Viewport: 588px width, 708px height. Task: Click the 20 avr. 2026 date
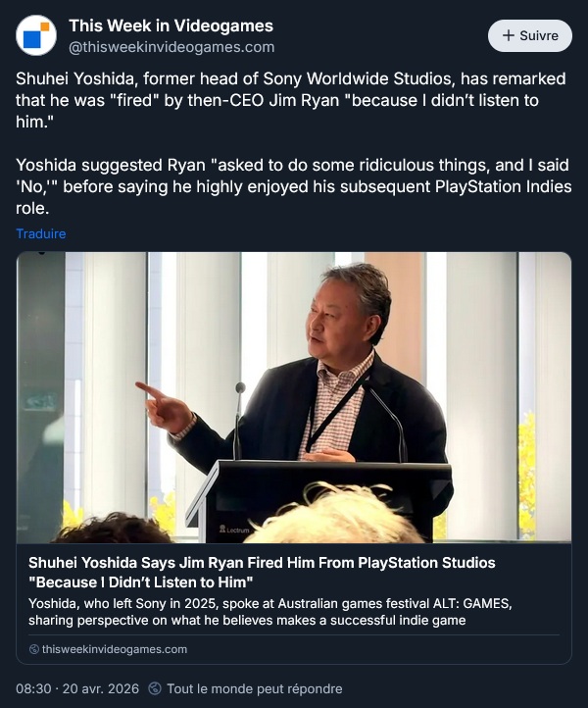tap(100, 688)
